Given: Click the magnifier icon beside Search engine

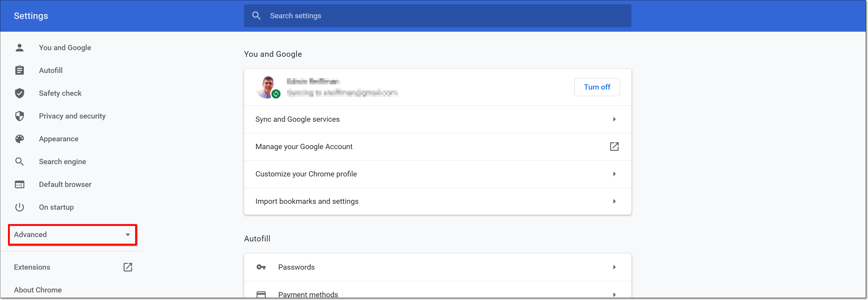Looking at the screenshot, I should tap(20, 161).
